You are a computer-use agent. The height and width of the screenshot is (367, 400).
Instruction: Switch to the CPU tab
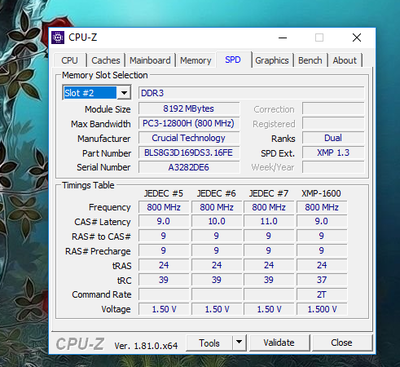(x=70, y=61)
